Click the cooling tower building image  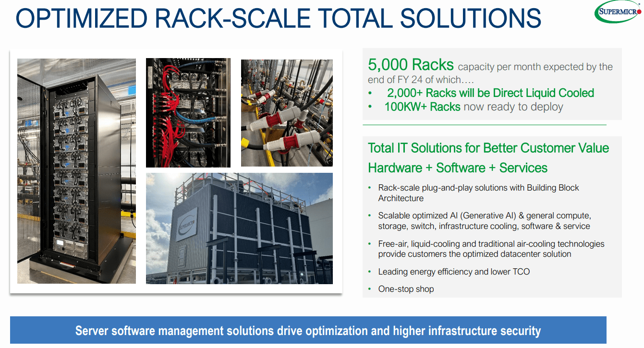click(239, 228)
